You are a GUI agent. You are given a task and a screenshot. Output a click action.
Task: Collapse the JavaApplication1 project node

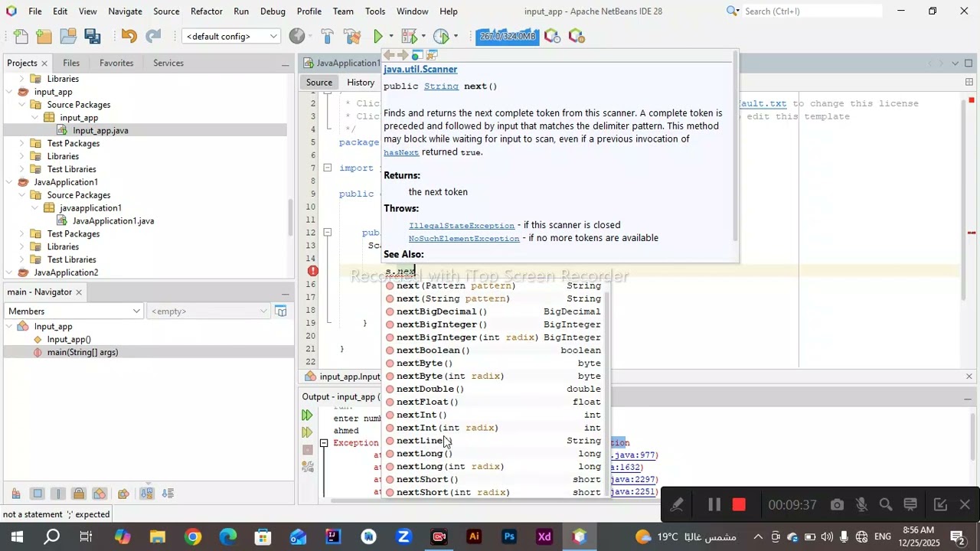9,182
